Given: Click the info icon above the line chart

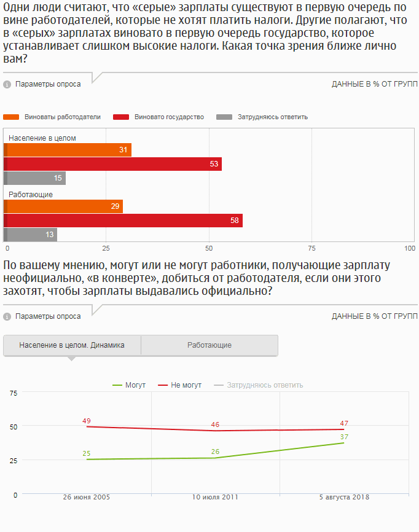Looking at the screenshot, I should 7,316.
